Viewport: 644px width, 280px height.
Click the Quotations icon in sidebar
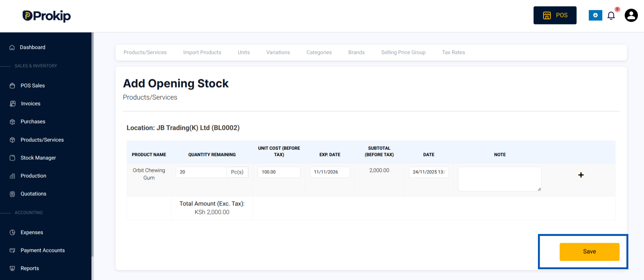pos(13,194)
